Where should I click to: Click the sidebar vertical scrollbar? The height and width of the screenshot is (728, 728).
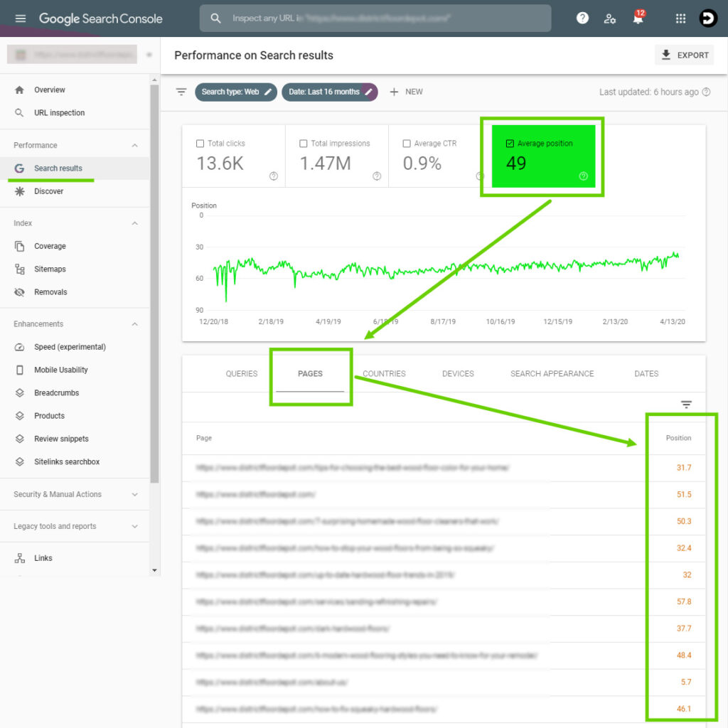pyautogui.click(x=154, y=283)
